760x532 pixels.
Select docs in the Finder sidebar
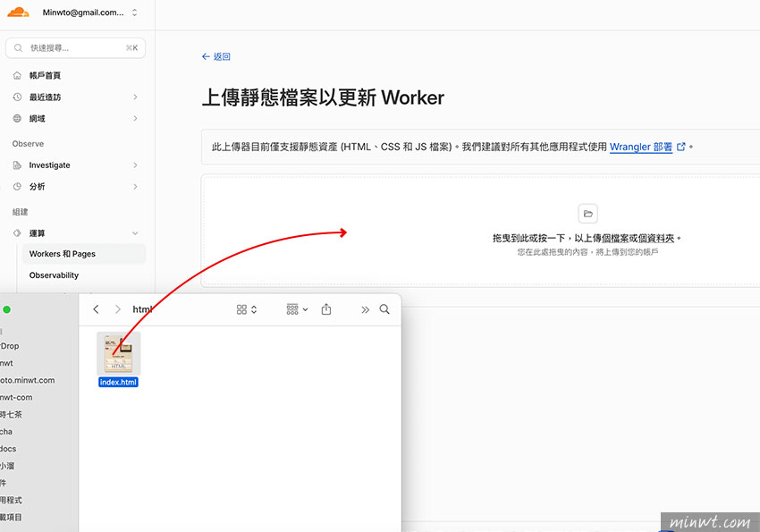tap(9, 449)
